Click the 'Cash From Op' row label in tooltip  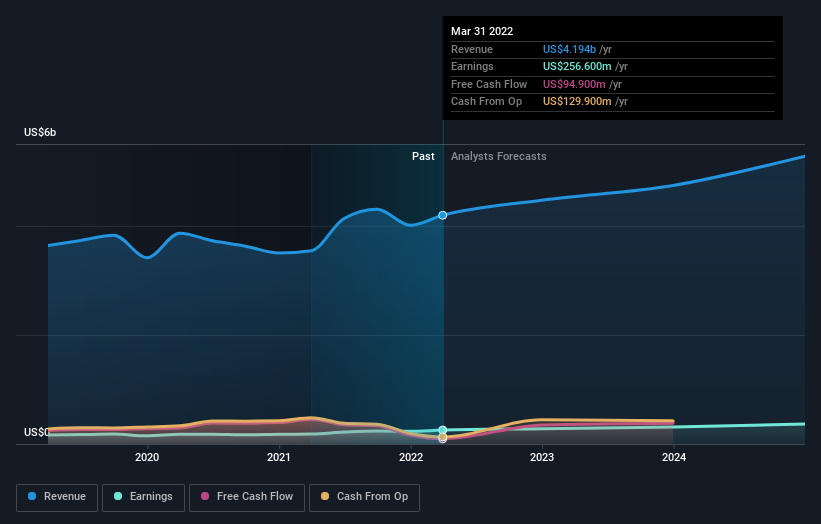(486, 102)
